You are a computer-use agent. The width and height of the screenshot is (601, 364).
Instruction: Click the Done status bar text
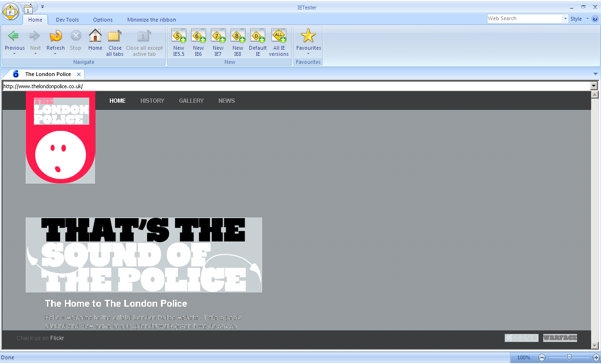(8, 357)
